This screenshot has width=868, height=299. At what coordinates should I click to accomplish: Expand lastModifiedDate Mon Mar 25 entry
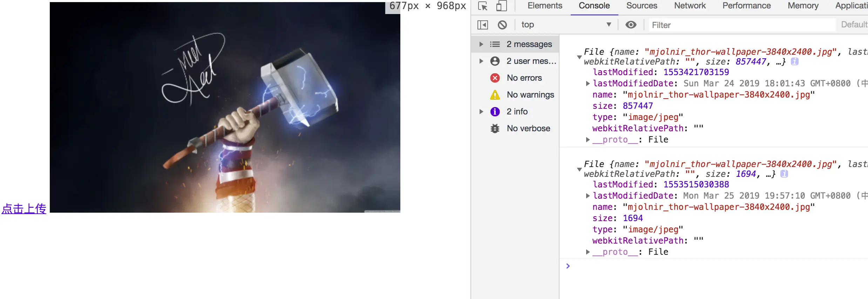pyautogui.click(x=588, y=196)
